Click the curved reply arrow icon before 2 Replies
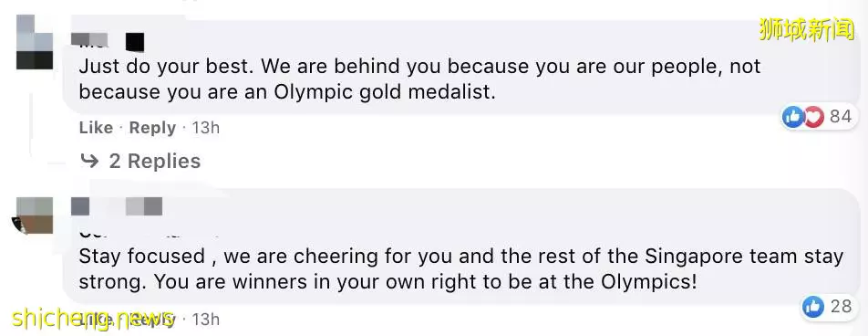This screenshot has height=336, width=868. pos(89,161)
